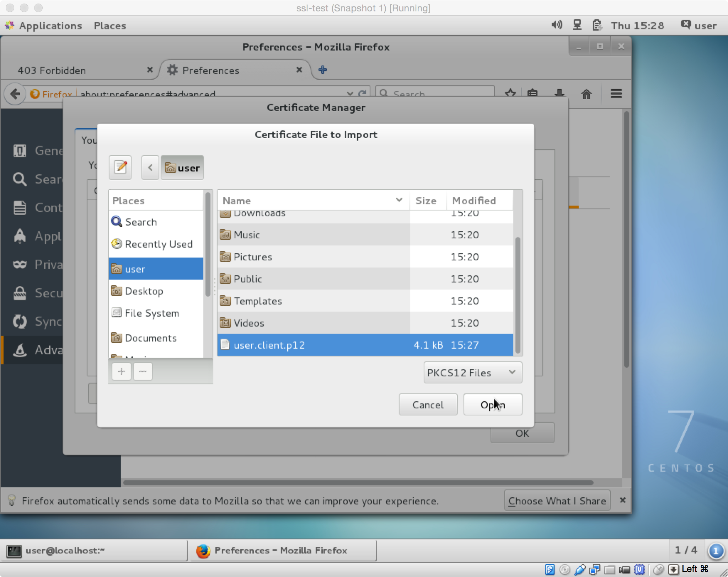The height and width of the screenshot is (577, 728).
Task: Open Documents bookmark in Places sidebar
Action: coord(156,338)
